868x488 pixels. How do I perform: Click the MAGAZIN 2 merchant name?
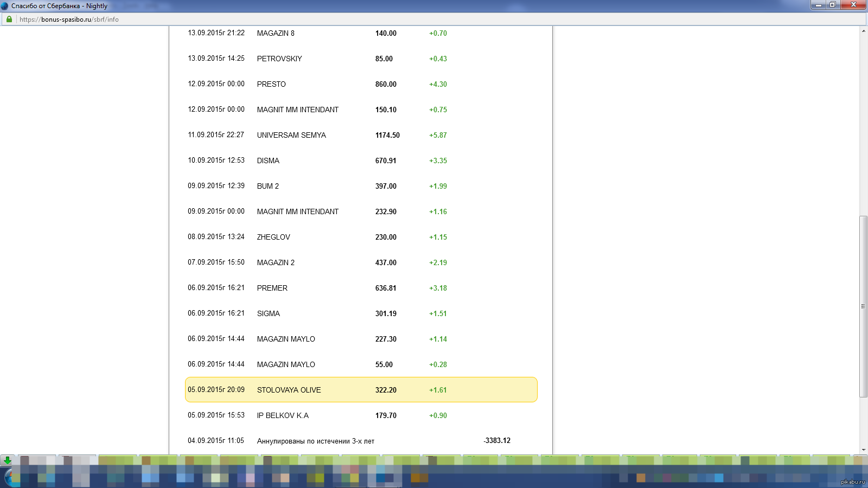(x=276, y=262)
